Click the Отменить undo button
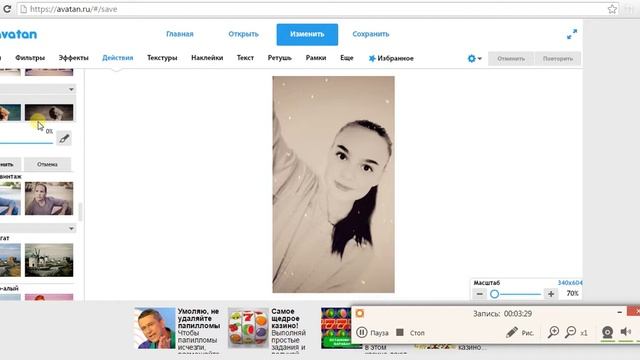Screen dimensions: 640x360 (511, 59)
